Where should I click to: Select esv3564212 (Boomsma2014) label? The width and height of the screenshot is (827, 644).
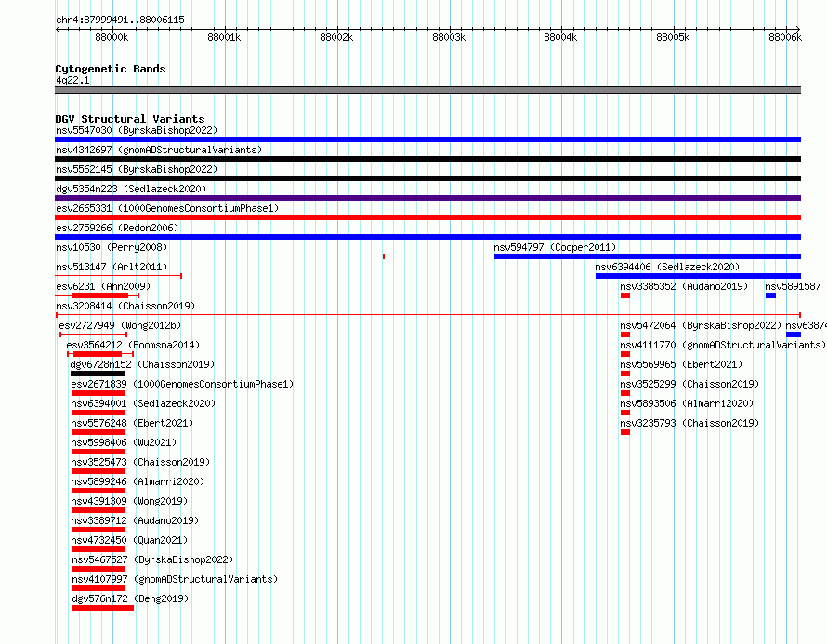click(x=134, y=345)
